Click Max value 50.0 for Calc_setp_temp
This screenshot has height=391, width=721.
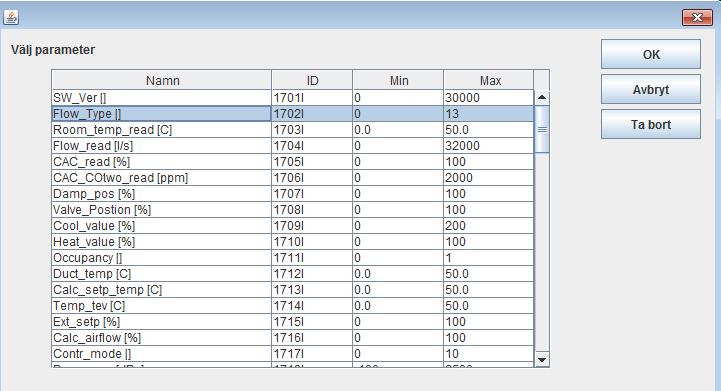[489, 290]
